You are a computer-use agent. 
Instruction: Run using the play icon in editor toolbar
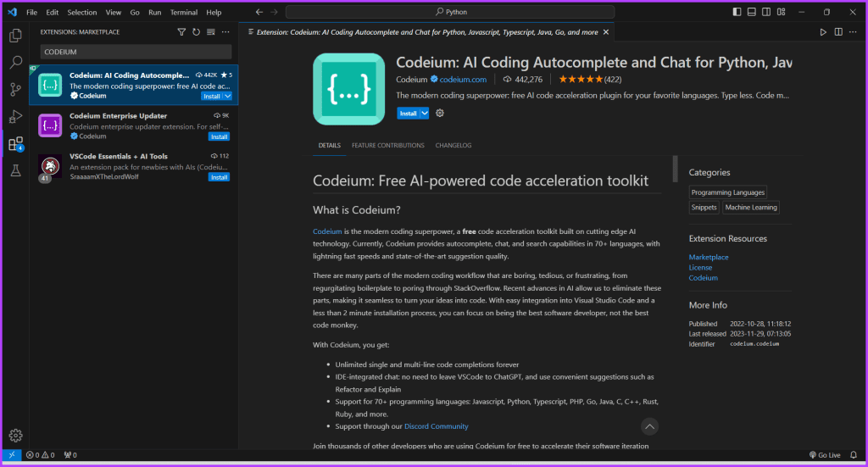(823, 32)
